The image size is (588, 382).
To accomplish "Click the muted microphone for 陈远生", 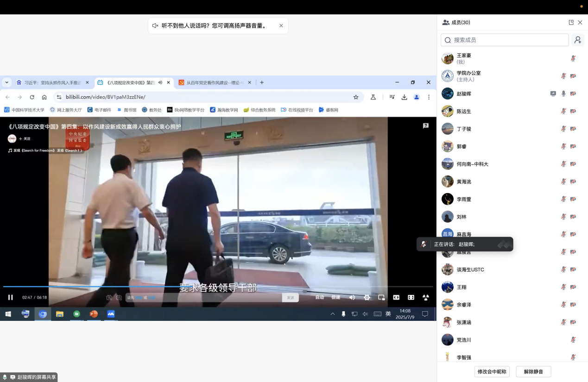I will (x=563, y=111).
